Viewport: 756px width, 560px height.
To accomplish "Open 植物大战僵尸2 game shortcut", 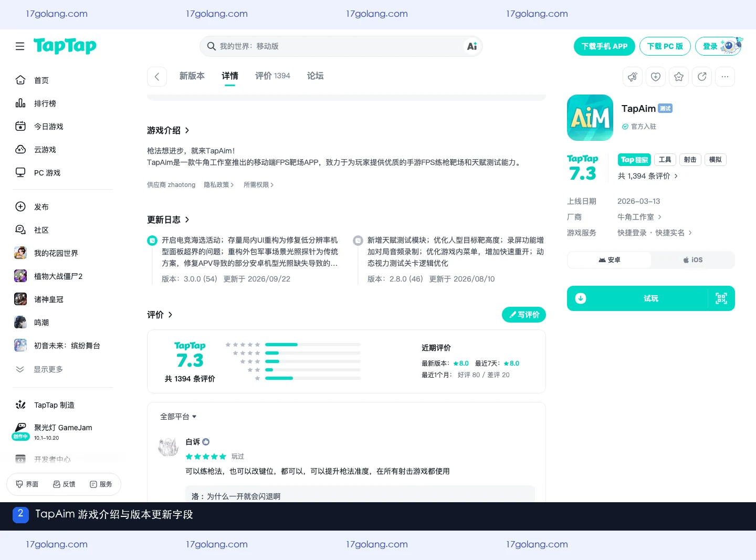I will 63,276.
